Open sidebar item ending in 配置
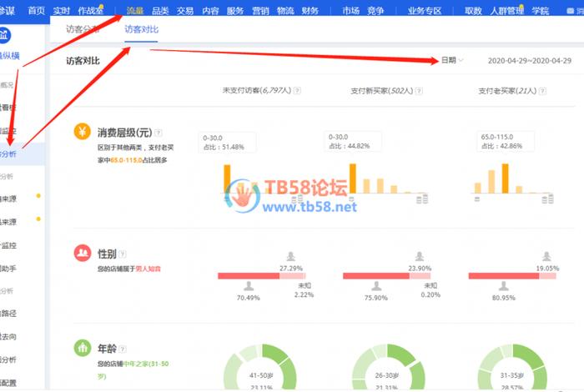This screenshot has height=392, width=584. (x=8, y=382)
